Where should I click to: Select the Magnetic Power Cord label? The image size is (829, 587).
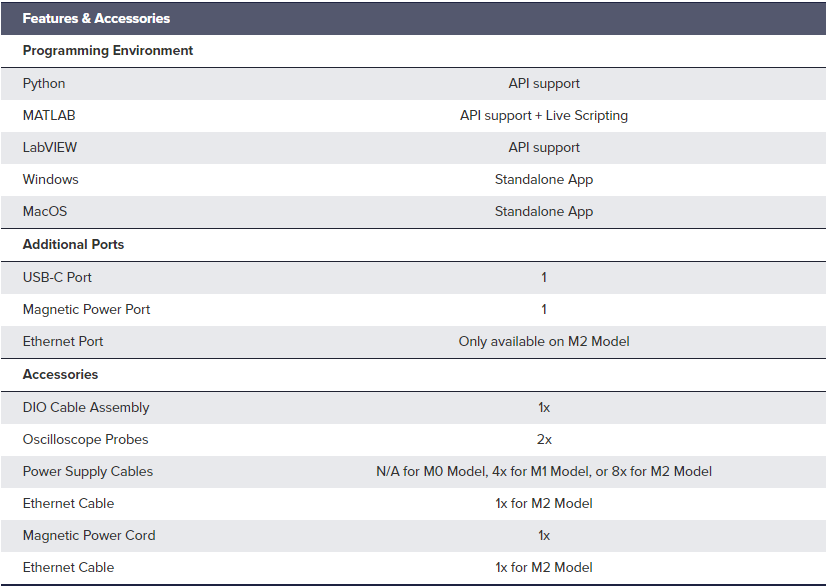coord(89,536)
